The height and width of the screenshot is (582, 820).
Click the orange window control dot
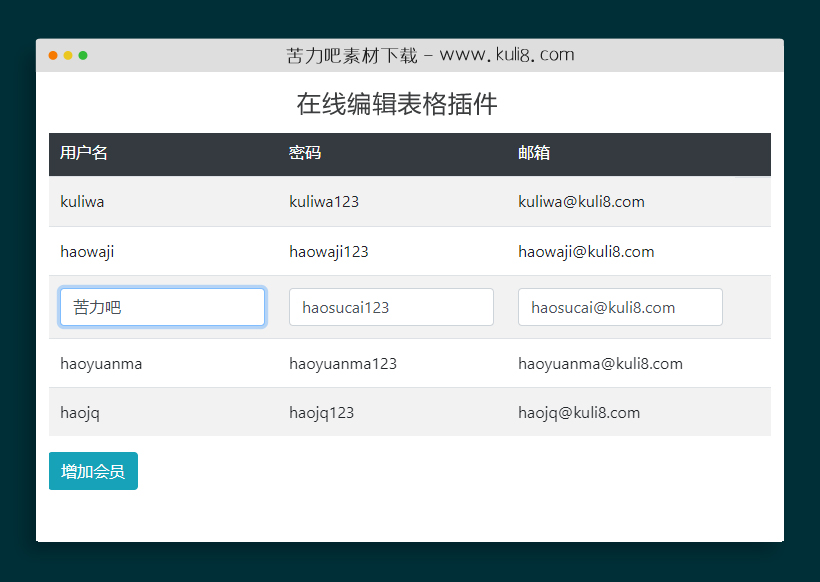(x=67, y=56)
